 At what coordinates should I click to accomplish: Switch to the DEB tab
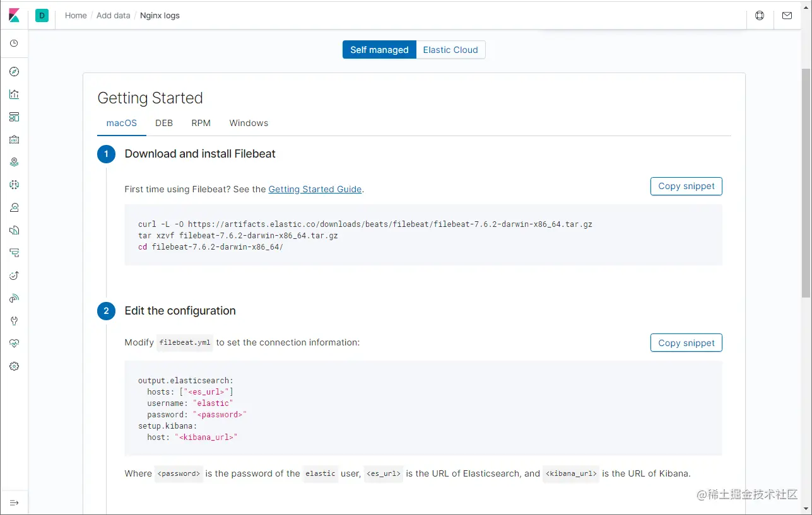click(x=164, y=123)
